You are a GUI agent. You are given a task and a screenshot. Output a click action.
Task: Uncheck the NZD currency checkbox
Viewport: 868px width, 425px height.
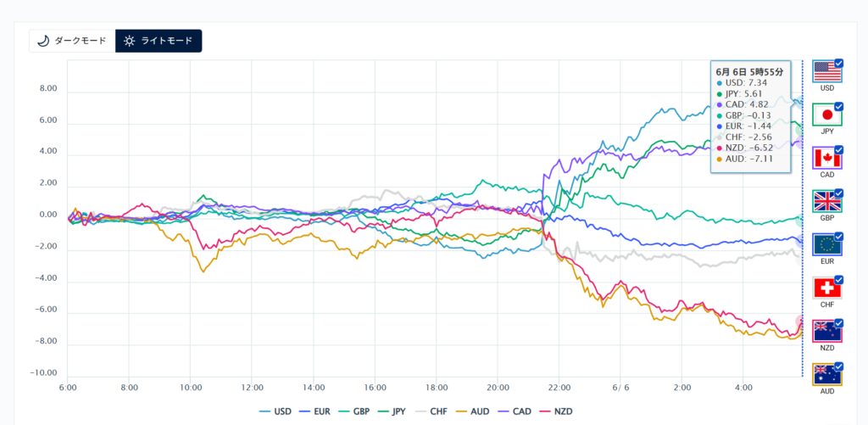838,322
